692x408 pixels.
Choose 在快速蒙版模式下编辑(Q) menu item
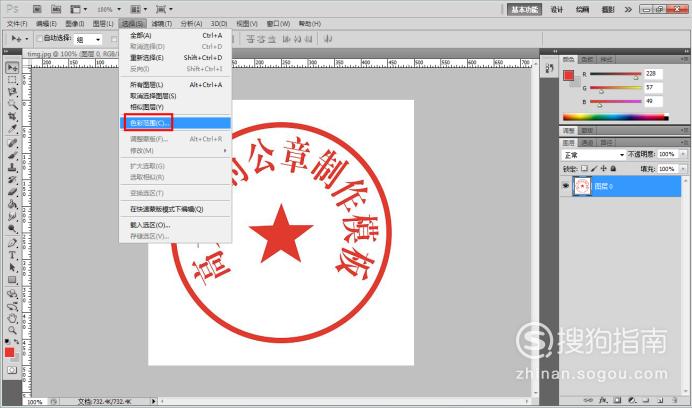[x=176, y=209]
